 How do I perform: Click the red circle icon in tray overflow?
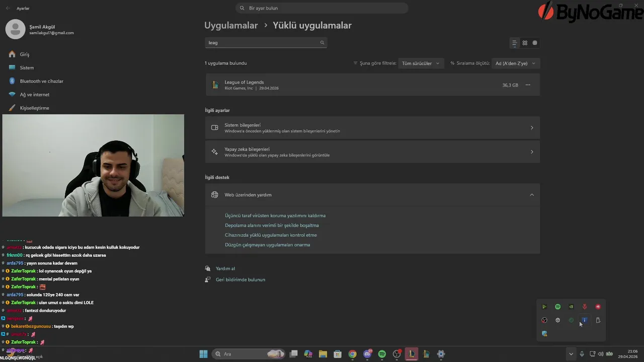[598, 307]
